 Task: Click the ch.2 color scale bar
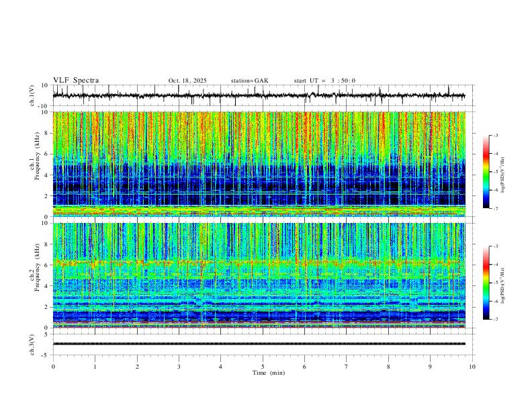(x=486, y=283)
